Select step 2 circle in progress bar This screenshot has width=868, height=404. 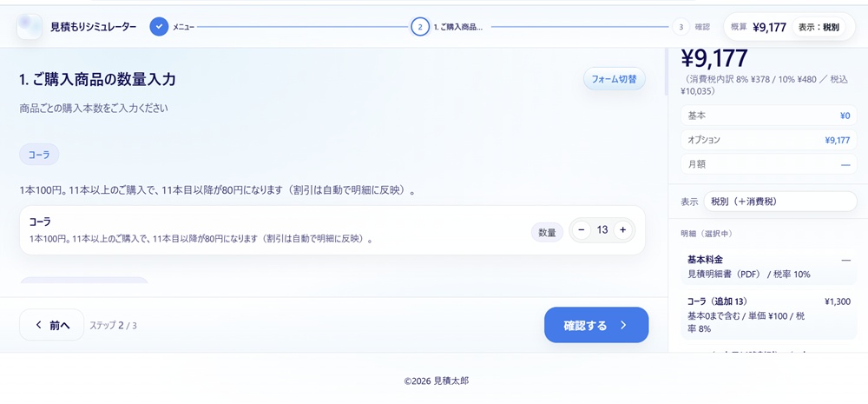(420, 27)
